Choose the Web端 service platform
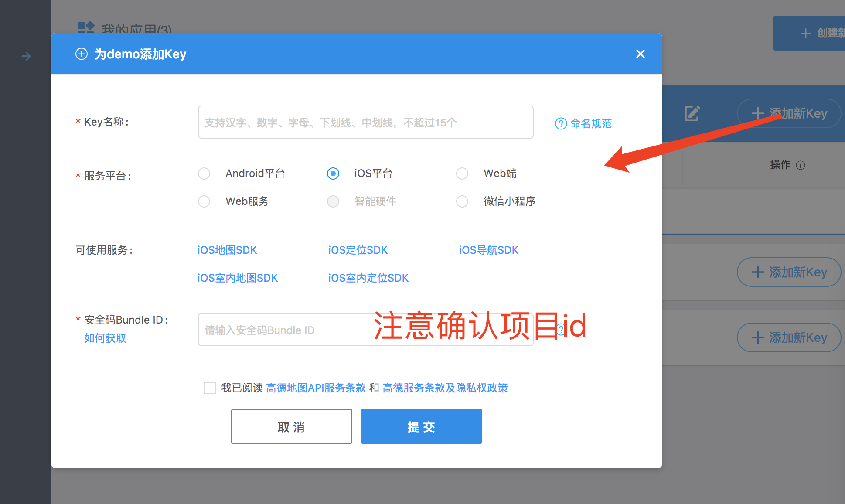 pos(462,173)
